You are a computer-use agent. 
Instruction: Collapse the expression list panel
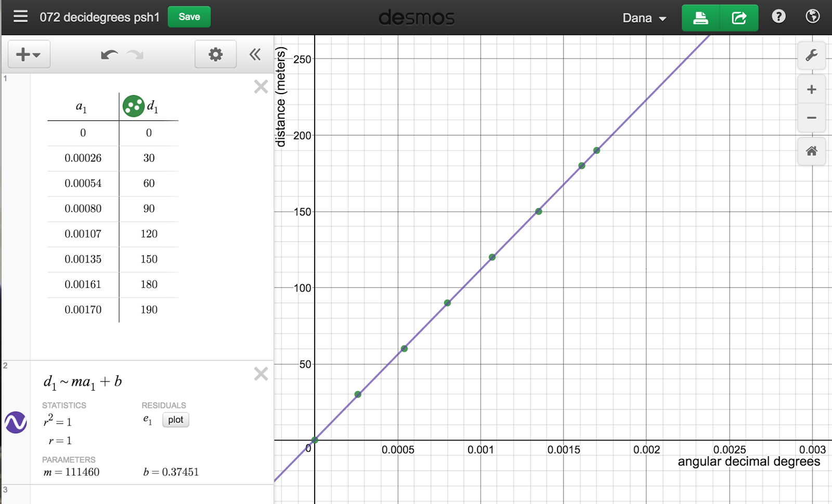254,54
